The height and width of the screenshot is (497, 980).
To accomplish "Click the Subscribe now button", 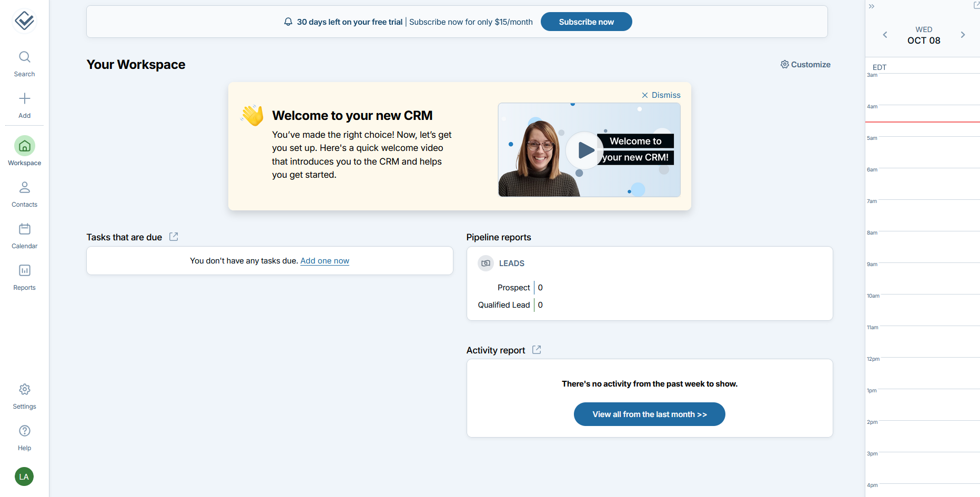I will [x=586, y=22].
